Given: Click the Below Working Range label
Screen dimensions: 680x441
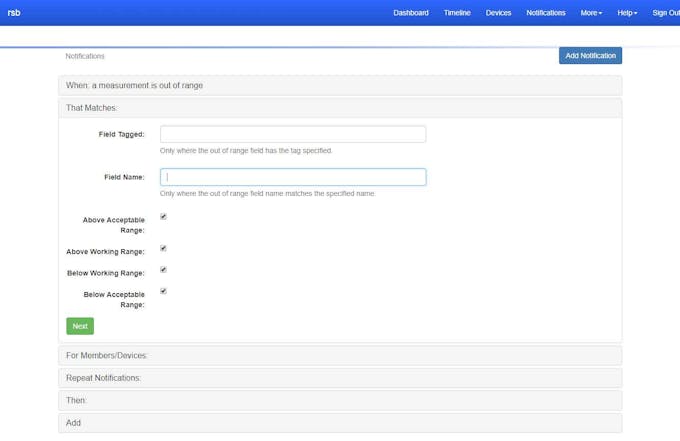Looking at the screenshot, I should pos(106,273).
